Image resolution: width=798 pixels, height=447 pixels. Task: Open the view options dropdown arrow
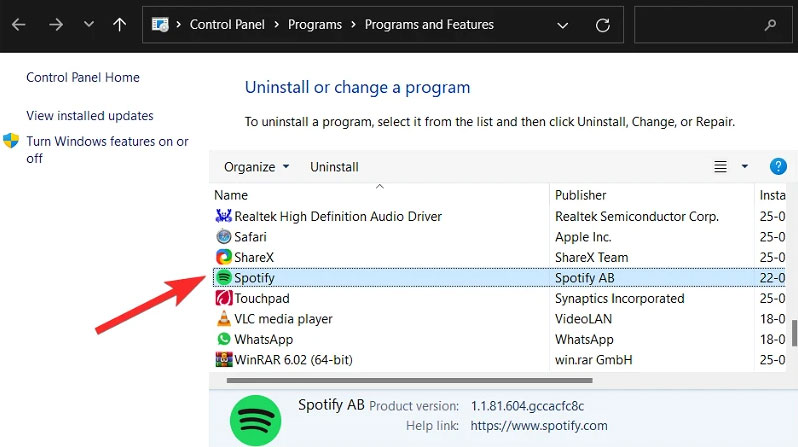(745, 166)
